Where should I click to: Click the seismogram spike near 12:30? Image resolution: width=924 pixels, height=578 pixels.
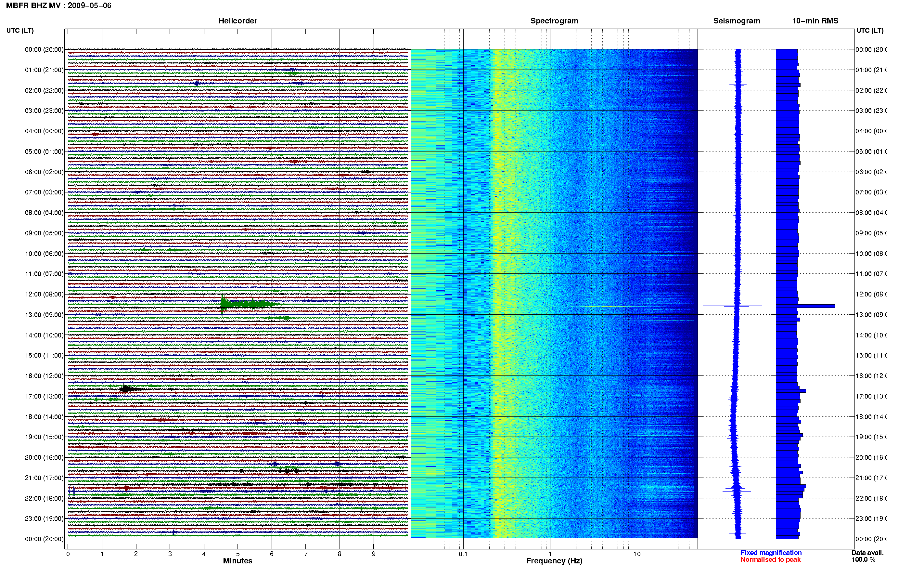coord(732,306)
